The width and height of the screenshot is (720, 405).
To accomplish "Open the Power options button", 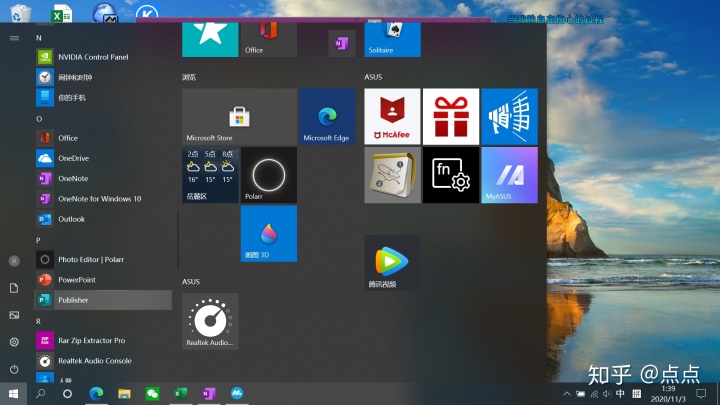I will tap(14, 369).
